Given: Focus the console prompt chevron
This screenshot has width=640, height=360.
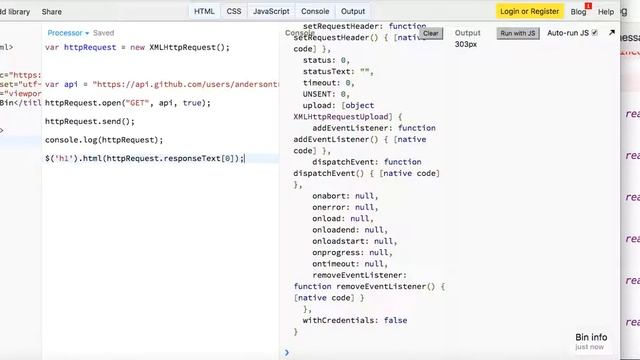Looking at the screenshot, I should (x=287, y=352).
